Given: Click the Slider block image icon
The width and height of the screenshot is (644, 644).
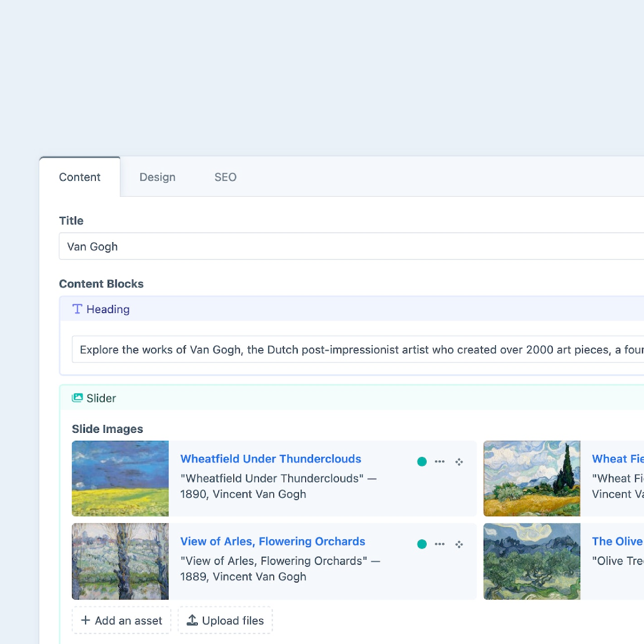Looking at the screenshot, I should pos(77,398).
